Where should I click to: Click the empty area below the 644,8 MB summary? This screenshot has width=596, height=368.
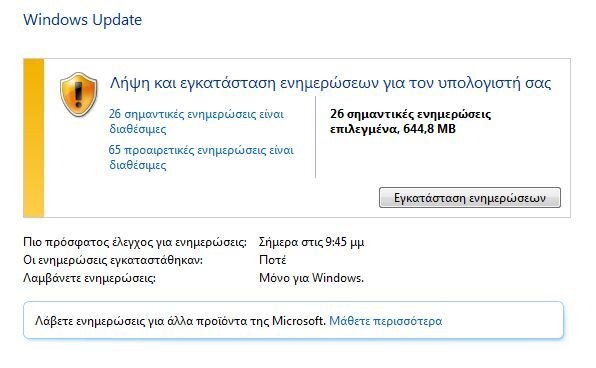pos(441,160)
